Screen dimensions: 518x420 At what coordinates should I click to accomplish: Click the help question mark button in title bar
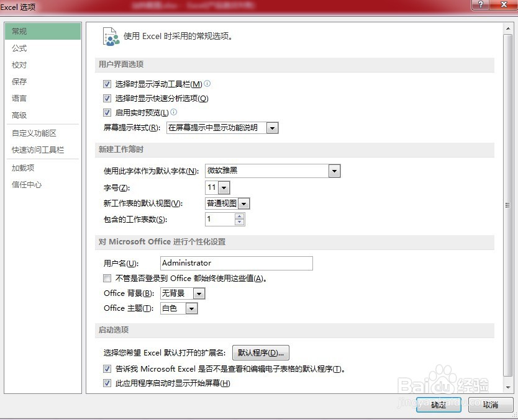pyautogui.click(x=481, y=4)
